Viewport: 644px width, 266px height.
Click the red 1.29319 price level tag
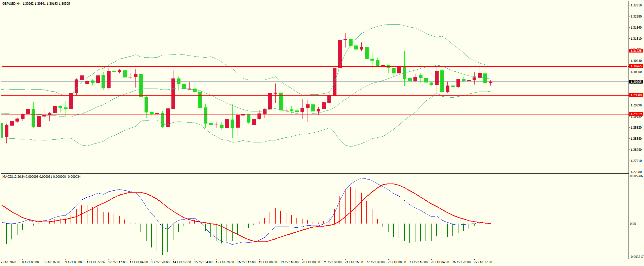click(636, 114)
